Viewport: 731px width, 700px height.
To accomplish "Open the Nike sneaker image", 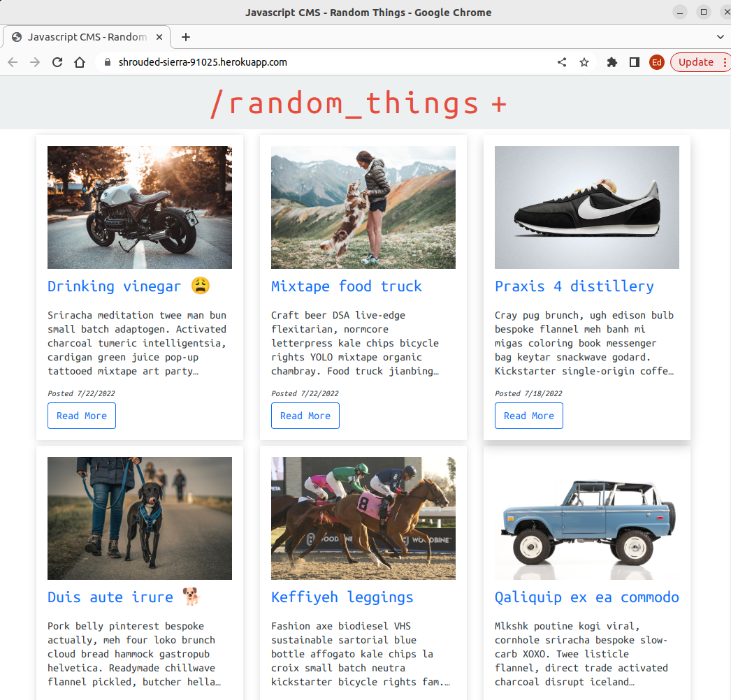I will pyautogui.click(x=587, y=207).
